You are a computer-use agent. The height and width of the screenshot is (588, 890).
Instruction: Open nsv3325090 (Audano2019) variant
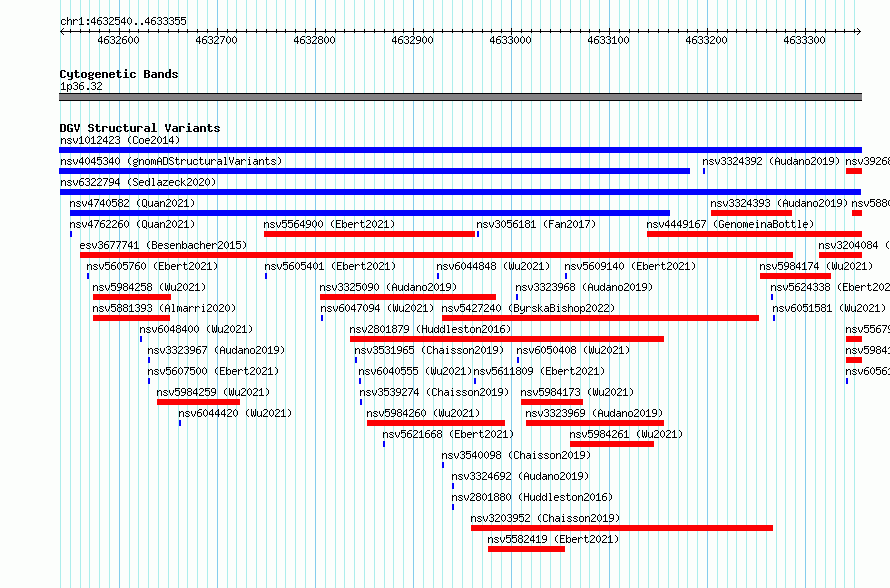click(388, 287)
